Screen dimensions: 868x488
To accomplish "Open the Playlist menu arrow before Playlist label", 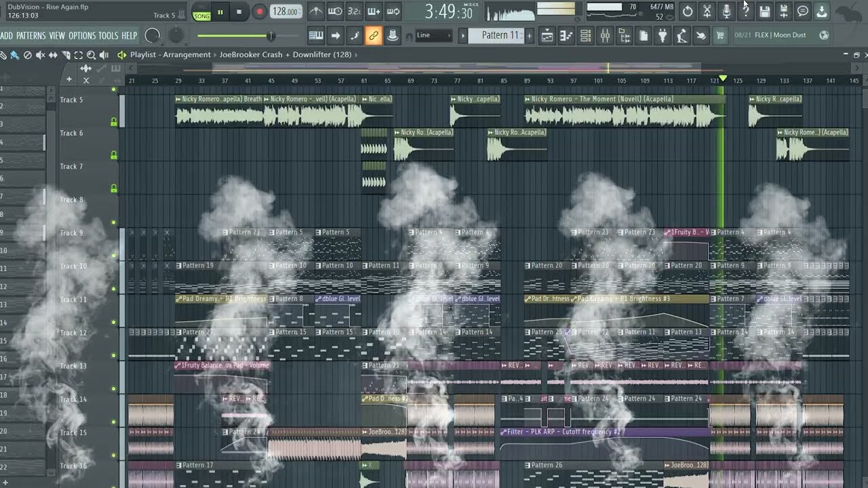I will [121, 55].
